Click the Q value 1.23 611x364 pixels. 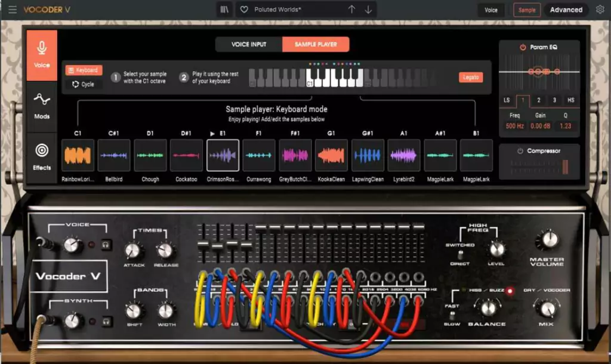tap(566, 126)
